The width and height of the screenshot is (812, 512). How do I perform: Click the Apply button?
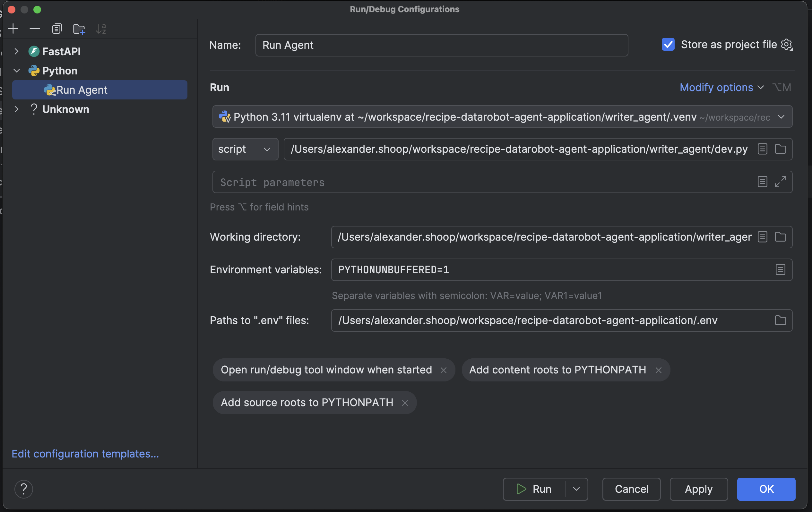698,489
